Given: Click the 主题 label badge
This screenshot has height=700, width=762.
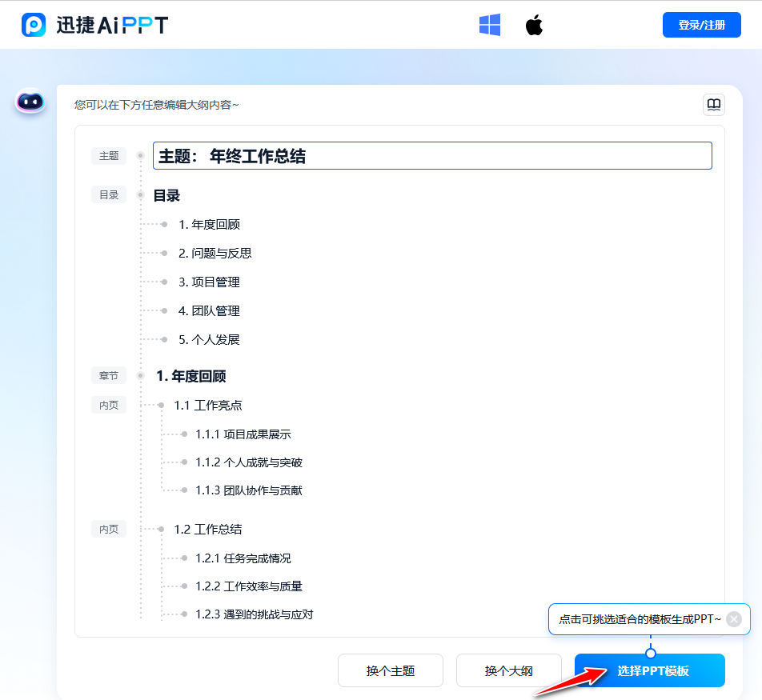Looking at the screenshot, I should (x=109, y=156).
